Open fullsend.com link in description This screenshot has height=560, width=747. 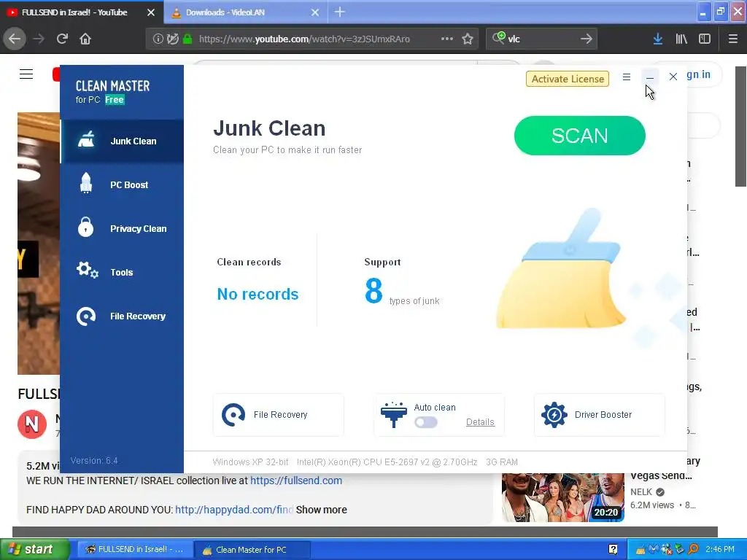(296, 481)
